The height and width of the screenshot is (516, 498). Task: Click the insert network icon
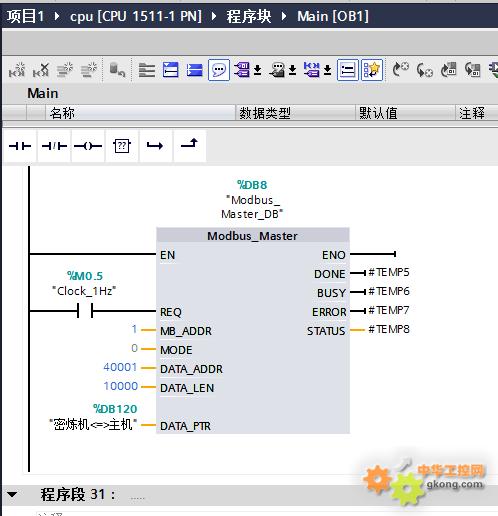pyautogui.click(x=17, y=70)
